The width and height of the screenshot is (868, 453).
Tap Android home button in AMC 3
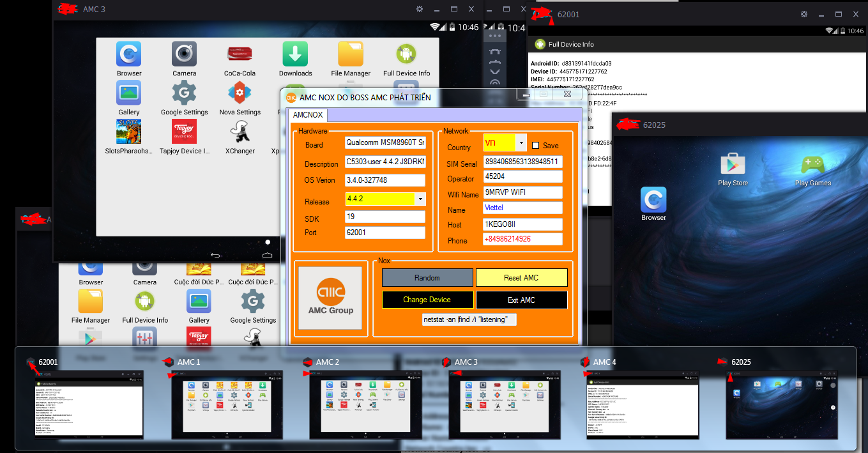[x=267, y=256]
